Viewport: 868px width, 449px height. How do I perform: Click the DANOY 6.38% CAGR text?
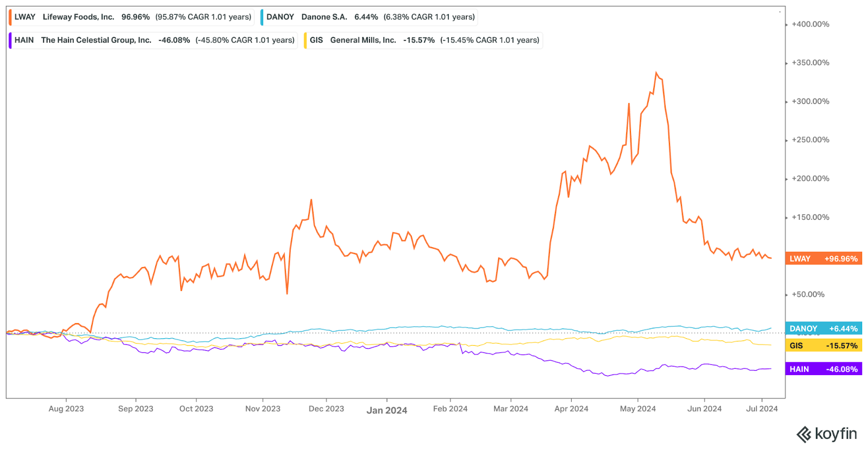(x=429, y=17)
